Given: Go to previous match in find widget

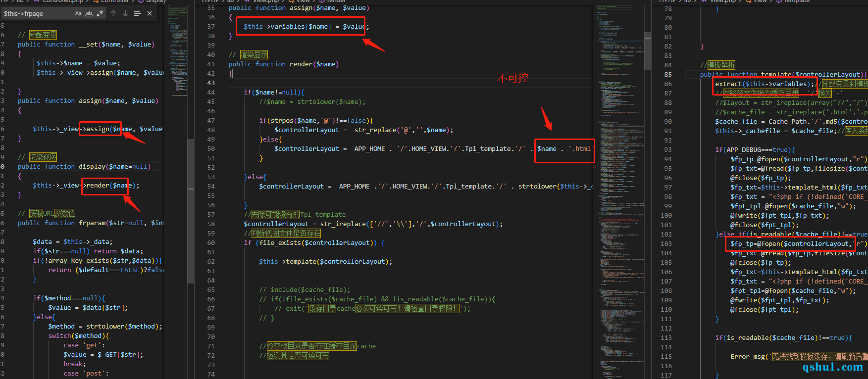Looking at the screenshot, I should (113, 13).
